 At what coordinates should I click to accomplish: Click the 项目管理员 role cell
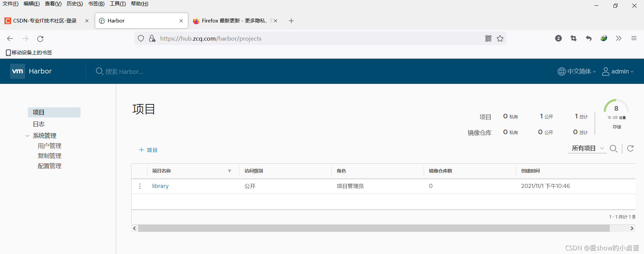350,186
